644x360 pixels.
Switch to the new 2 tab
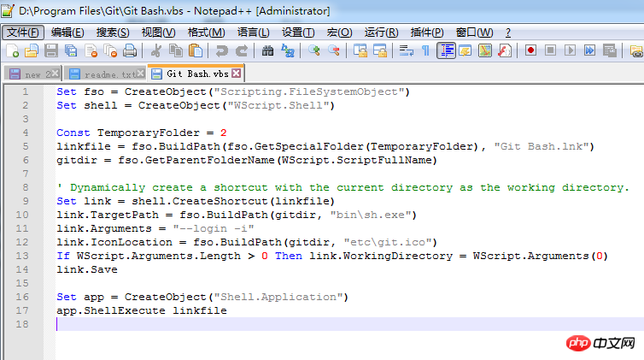coord(33,74)
